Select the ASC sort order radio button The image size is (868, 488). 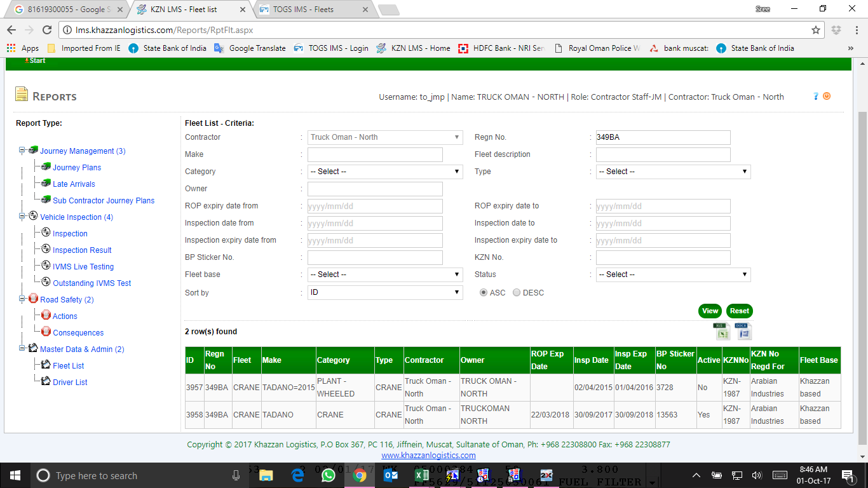point(484,293)
